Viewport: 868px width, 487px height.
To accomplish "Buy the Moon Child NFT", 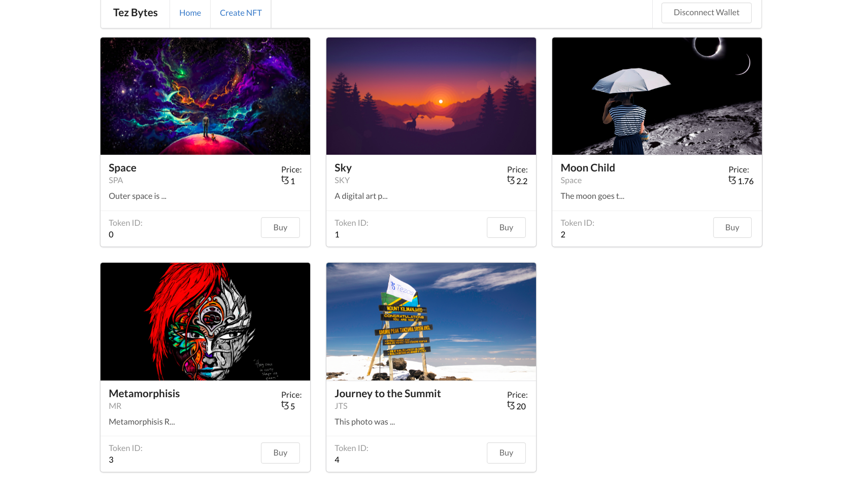I will tap(732, 227).
